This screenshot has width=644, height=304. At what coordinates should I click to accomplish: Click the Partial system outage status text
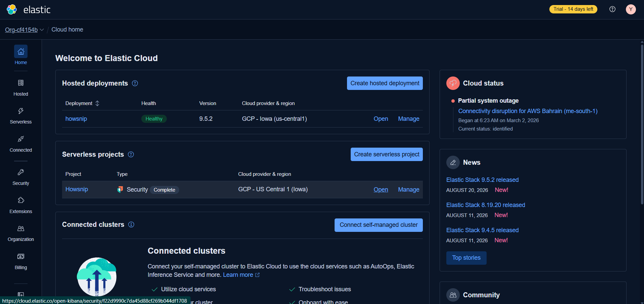[x=488, y=101]
